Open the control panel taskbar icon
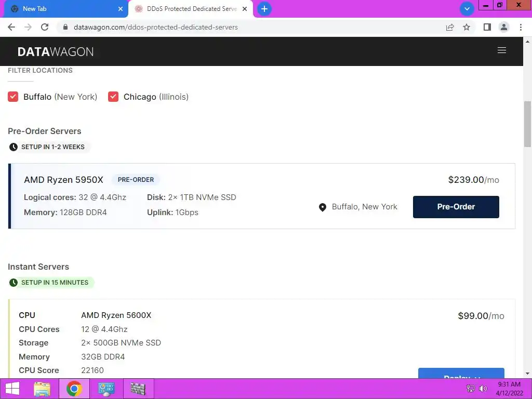Viewport: 532px width, 399px height. 106,389
